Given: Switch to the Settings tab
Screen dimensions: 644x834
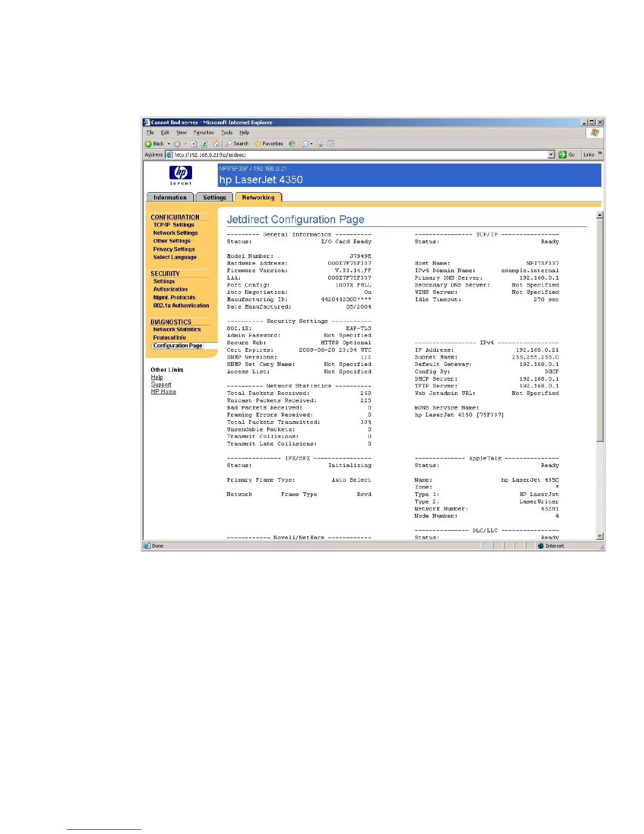Looking at the screenshot, I should pyautogui.click(x=215, y=197).
